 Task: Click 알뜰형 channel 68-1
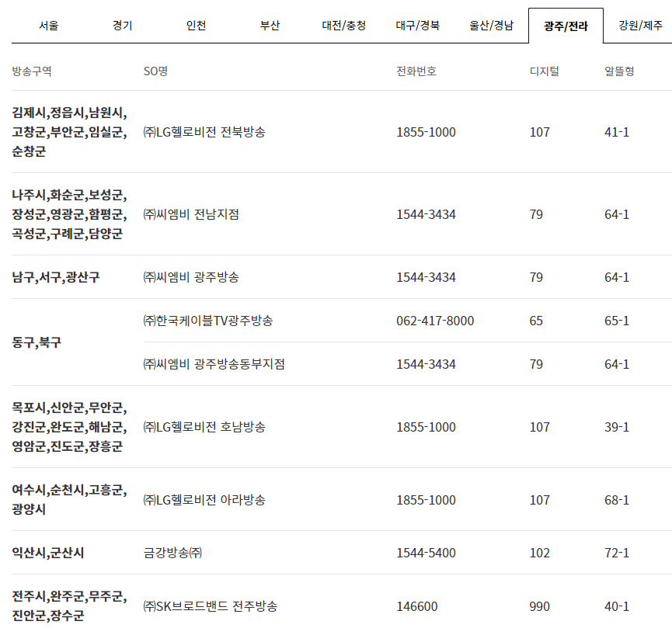pyautogui.click(x=617, y=500)
